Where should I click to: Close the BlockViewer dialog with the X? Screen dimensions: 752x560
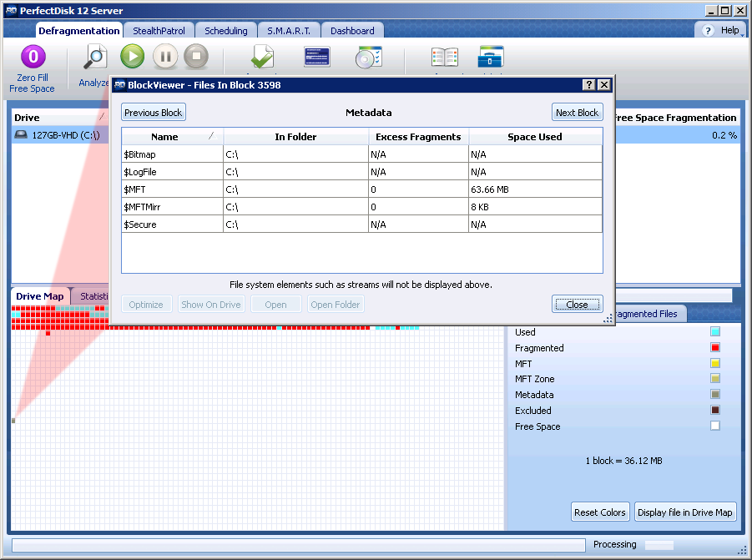coord(604,85)
